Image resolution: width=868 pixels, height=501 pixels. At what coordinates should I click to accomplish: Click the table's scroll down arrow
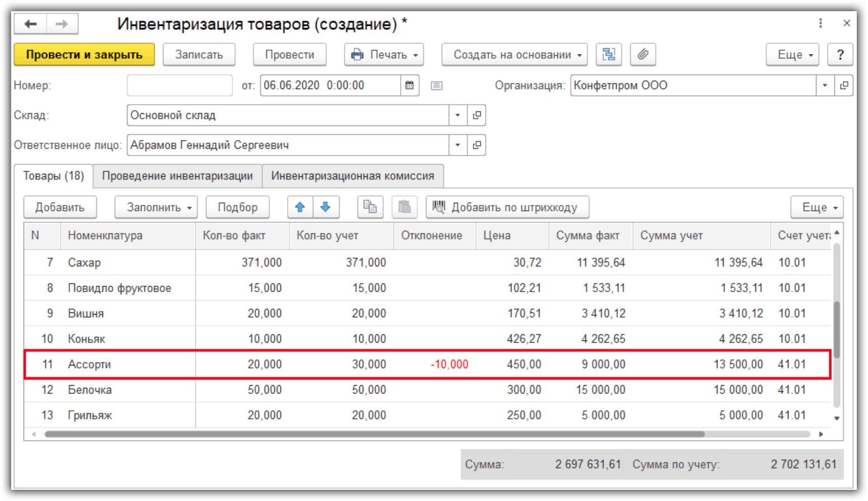[x=837, y=418]
